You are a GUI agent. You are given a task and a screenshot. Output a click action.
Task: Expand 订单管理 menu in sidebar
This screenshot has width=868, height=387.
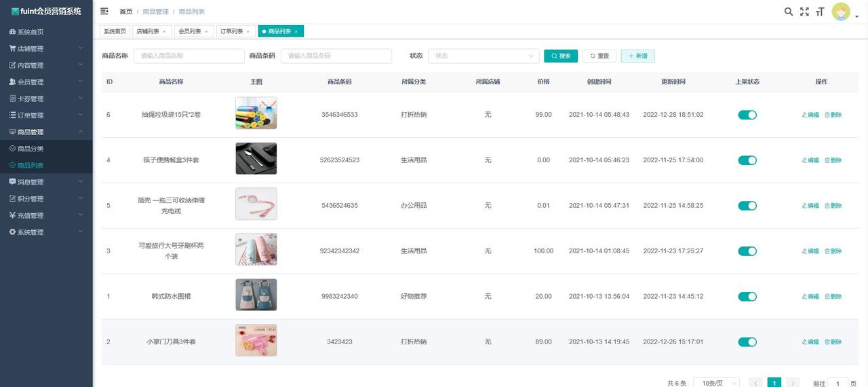[x=46, y=115]
